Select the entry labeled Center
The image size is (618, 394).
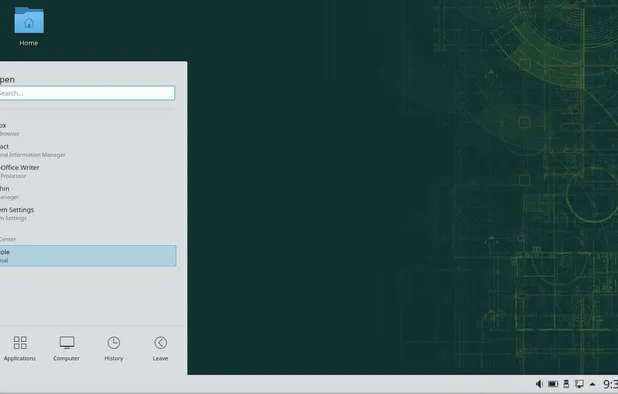(x=88, y=235)
